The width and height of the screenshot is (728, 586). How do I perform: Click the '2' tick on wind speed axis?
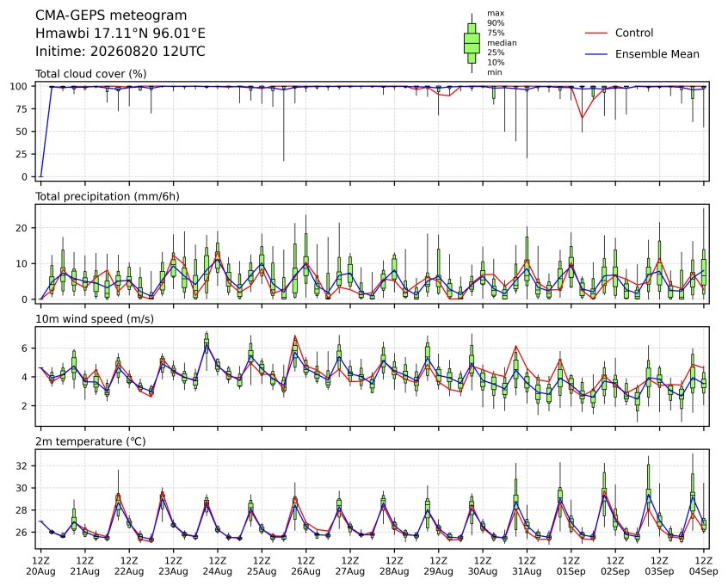pos(25,406)
